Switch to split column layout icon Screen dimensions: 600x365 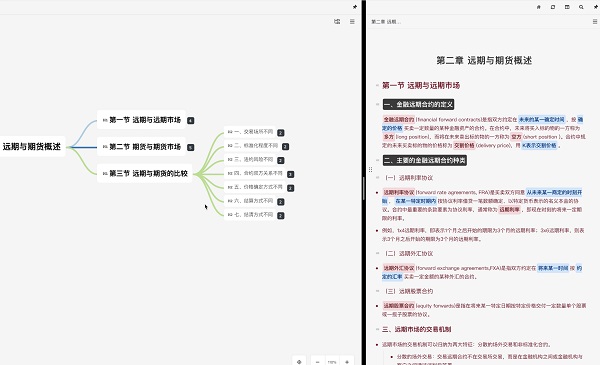[x=567, y=7]
